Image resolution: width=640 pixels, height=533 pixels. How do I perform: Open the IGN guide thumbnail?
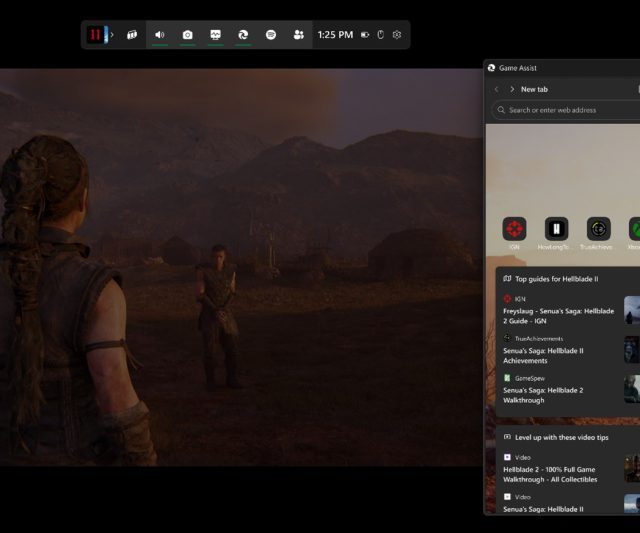pos(632,310)
